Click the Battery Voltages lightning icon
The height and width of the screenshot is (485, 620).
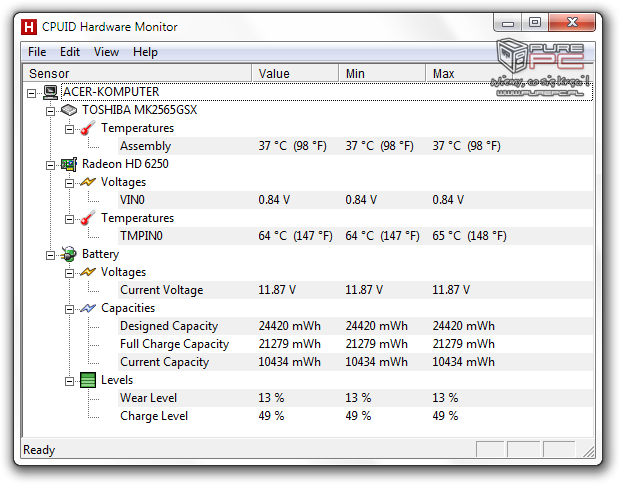[88, 272]
